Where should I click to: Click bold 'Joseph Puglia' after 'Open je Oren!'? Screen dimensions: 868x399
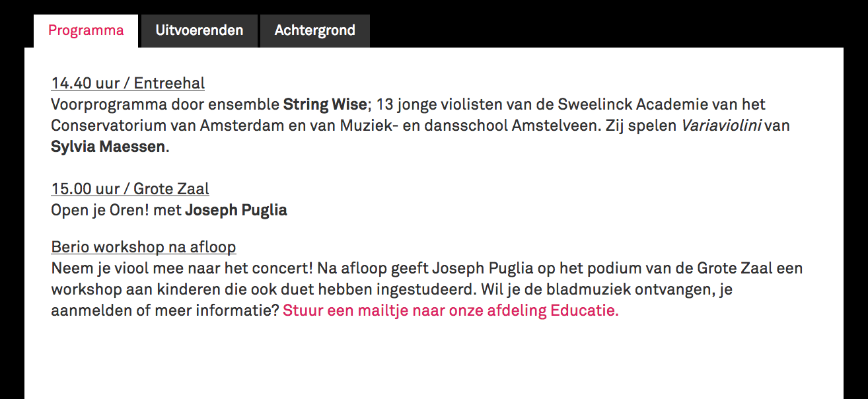236,210
